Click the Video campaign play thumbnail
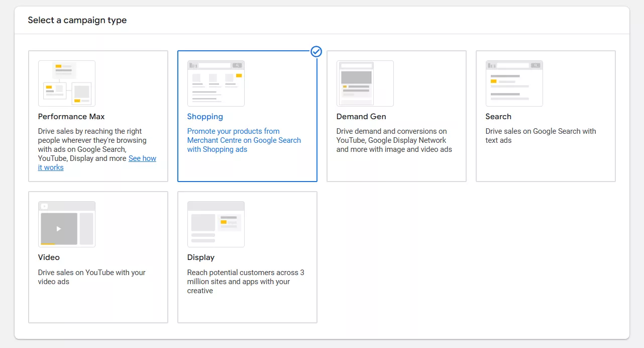Image resolution: width=644 pixels, height=348 pixels. tap(59, 229)
